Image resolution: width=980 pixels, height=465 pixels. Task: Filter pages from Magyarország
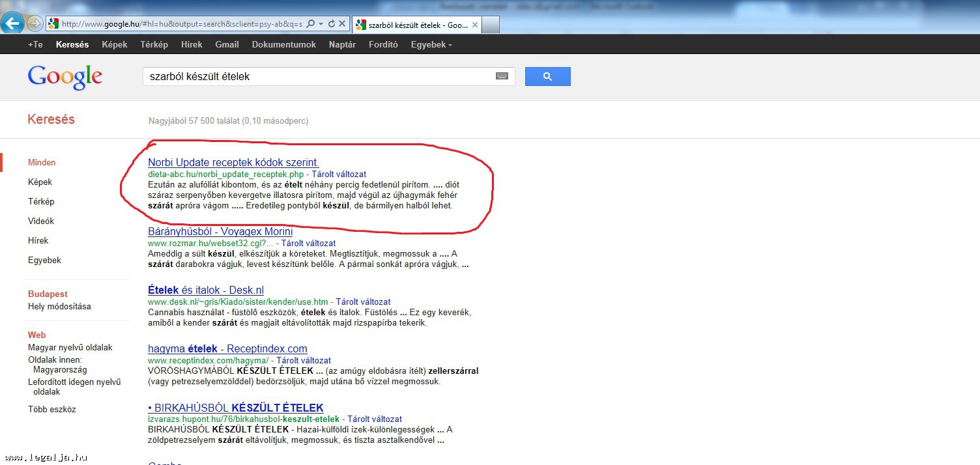57,365
